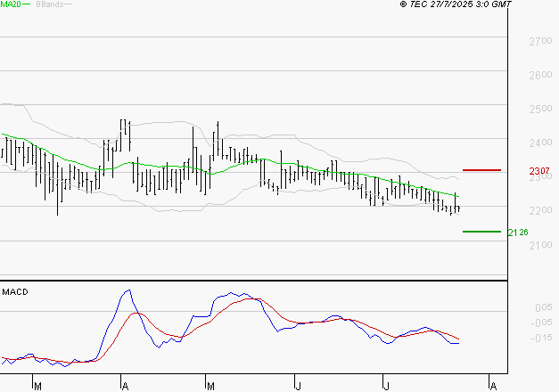Click the red resistance level line
The image size is (559, 392).
pyautogui.click(x=481, y=170)
